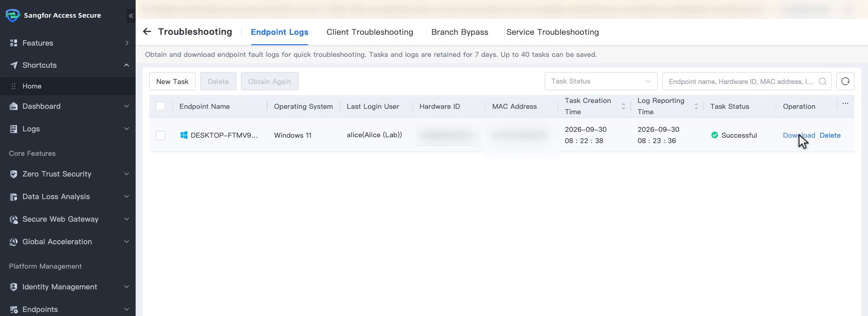Refresh the endpoint logs table

click(845, 81)
